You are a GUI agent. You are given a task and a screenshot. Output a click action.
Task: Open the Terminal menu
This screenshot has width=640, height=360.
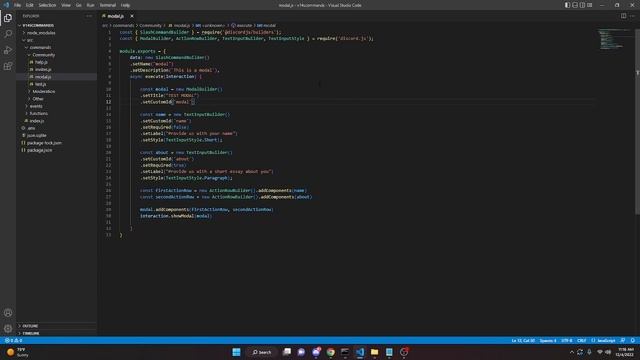pyautogui.click(x=108, y=5)
